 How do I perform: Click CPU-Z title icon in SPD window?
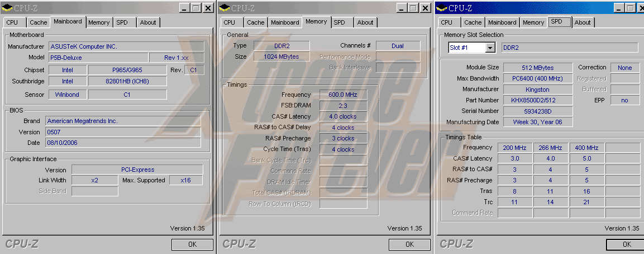pyautogui.click(x=441, y=8)
